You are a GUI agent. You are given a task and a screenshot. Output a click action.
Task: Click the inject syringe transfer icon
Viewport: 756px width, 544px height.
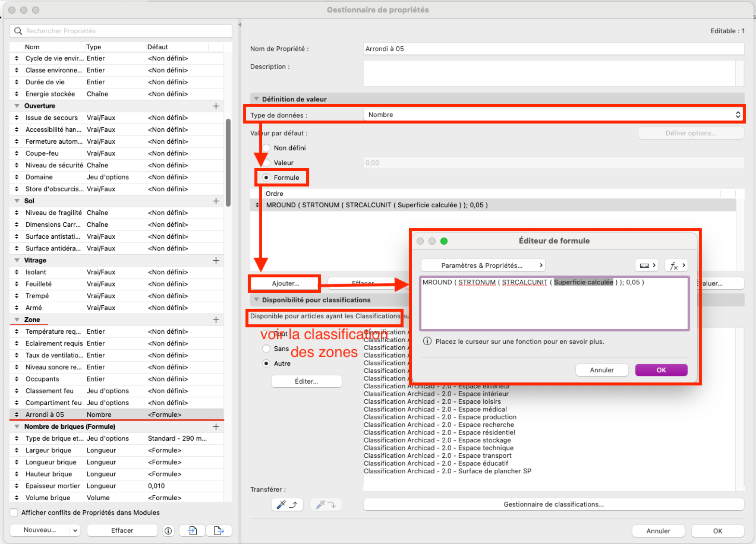(x=325, y=504)
